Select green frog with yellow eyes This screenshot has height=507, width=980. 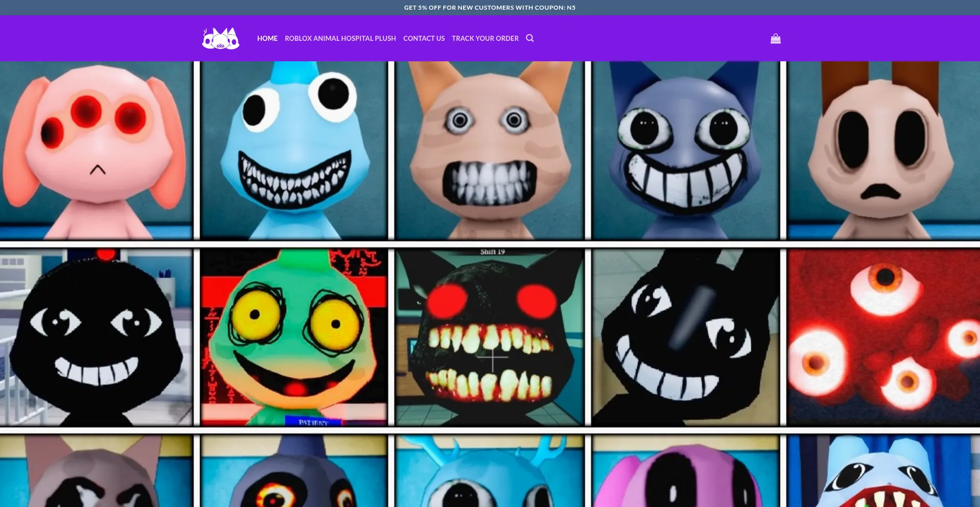294,337
